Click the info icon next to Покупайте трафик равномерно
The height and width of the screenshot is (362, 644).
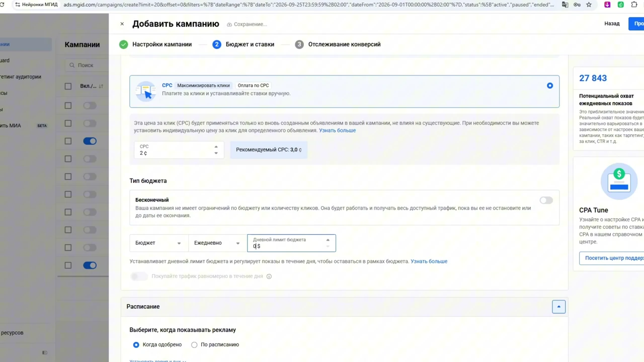click(x=269, y=277)
